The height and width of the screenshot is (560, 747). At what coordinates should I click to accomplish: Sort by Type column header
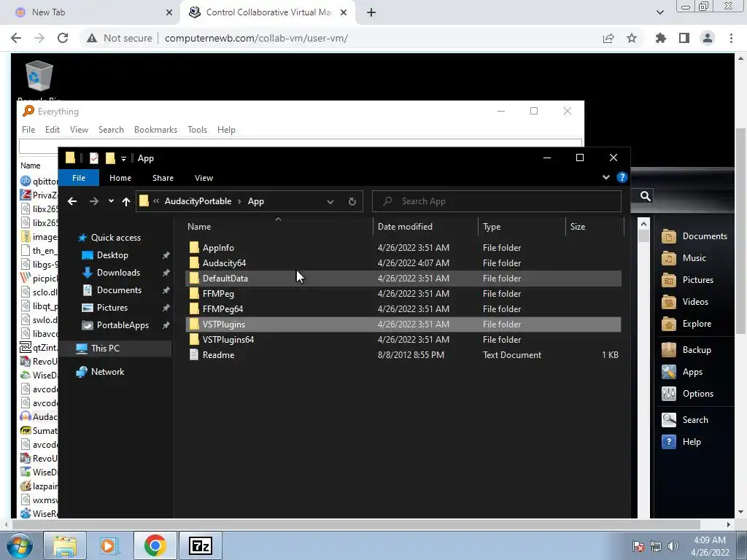click(x=492, y=227)
